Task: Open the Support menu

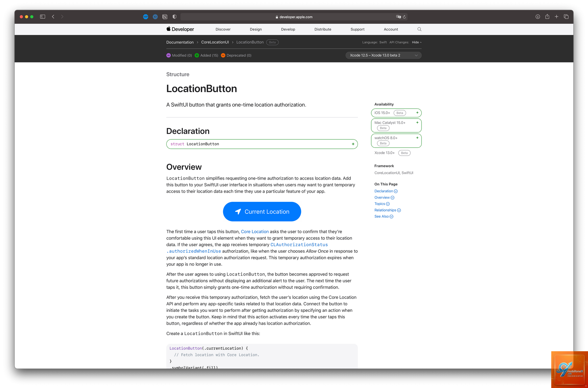Action: (x=358, y=29)
